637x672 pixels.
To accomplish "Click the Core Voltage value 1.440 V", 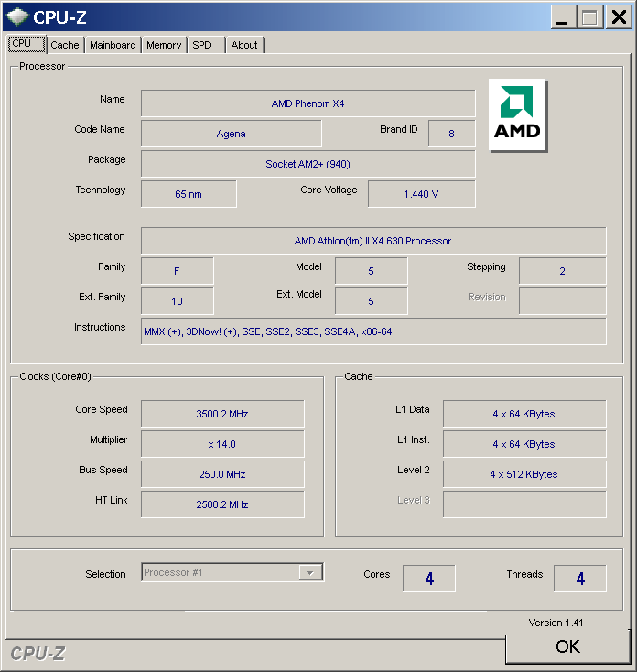I will (422, 194).
